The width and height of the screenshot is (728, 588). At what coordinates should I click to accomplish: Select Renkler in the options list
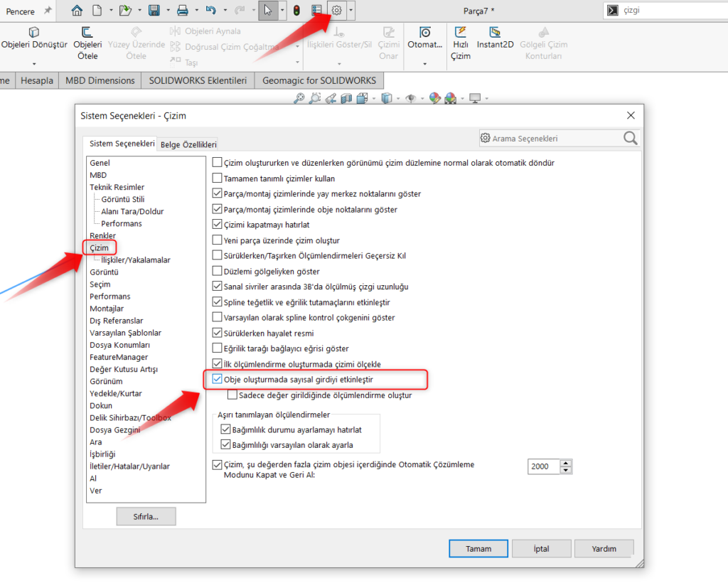(x=102, y=235)
